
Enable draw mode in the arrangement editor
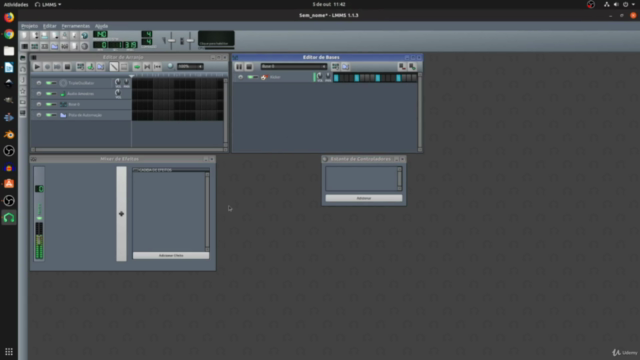click(x=114, y=67)
